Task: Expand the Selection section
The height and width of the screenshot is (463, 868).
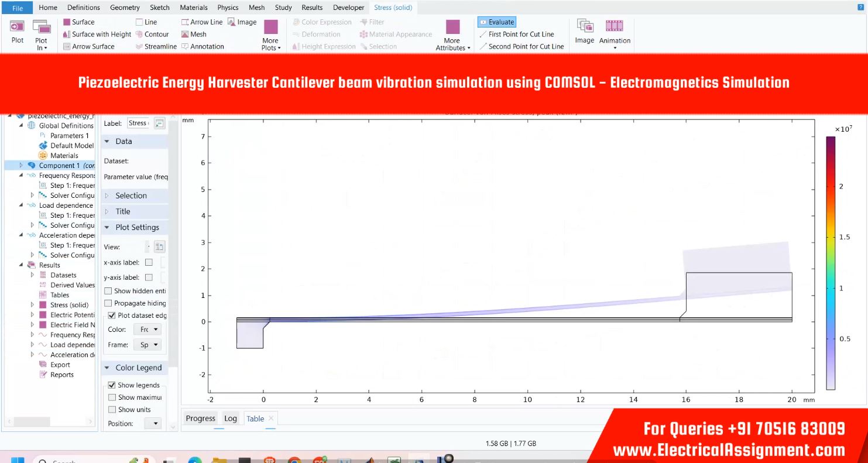Action: pos(131,196)
